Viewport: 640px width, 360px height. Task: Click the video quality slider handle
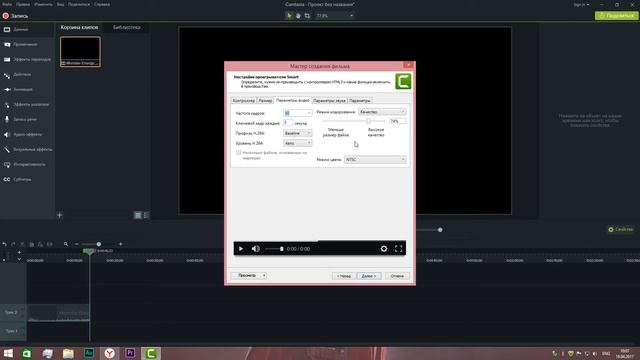[369, 121]
